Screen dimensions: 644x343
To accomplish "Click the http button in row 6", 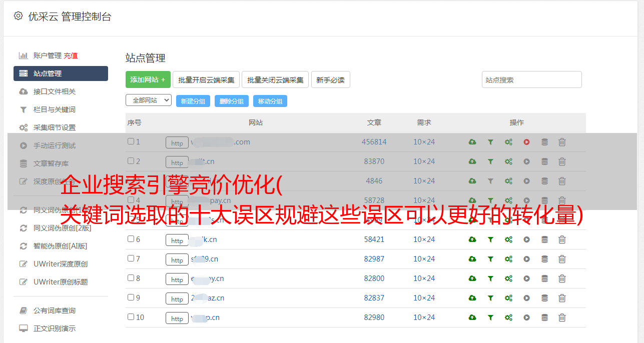I will (x=177, y=240).
